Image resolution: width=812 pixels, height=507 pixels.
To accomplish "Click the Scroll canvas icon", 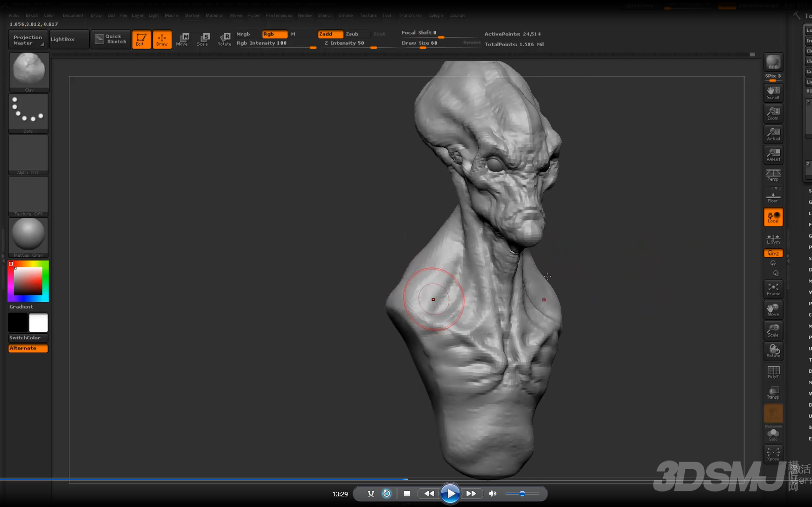I will 773,93.
